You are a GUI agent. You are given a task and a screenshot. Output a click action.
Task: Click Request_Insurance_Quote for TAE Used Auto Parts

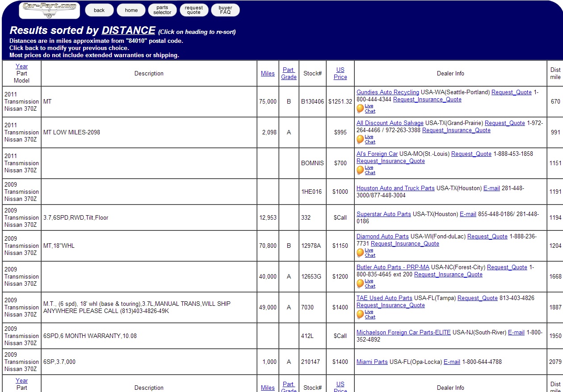tap(391, 305)
